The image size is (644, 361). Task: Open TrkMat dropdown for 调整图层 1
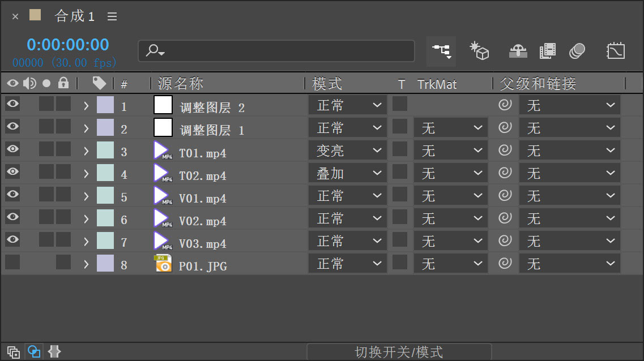point(450,127)
